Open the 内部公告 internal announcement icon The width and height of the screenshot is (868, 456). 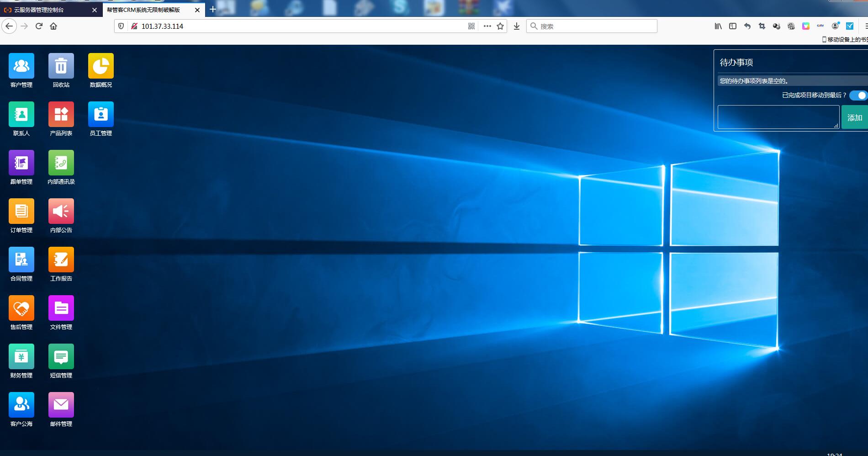(x=61, y=212)
